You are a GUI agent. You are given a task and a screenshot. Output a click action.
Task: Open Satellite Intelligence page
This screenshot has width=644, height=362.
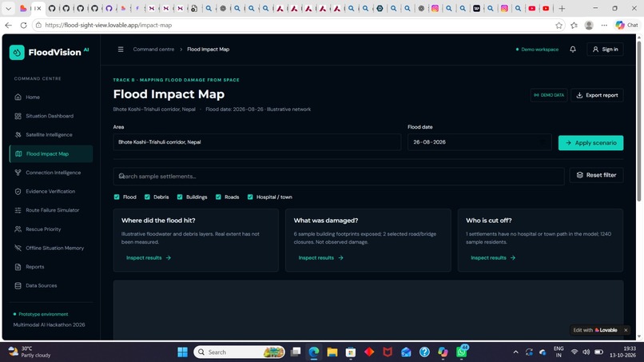pos(51,135)
